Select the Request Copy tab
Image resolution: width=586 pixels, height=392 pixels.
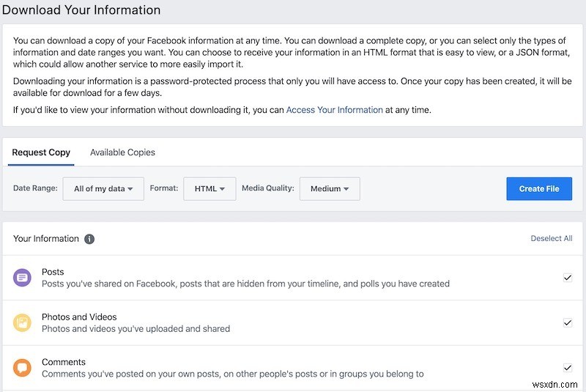click(x=41, y=152)
